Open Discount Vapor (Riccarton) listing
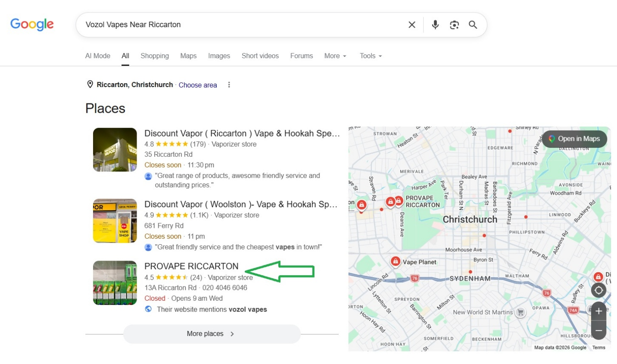Image resolution: width=617 pixels, height=364 pixels. click(x=242, y=133)
